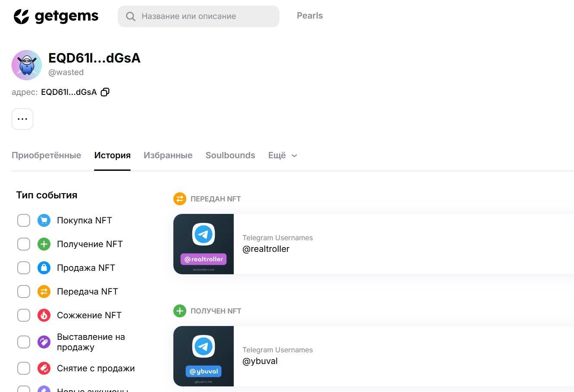574x392 pixels.
Task: Click the getgems wordmark
Action: click(x=66, y=16)
